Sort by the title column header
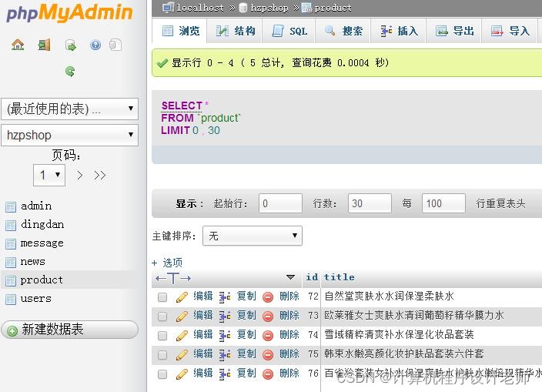Viewport: 542px width, 392px height. coord(339,277)
